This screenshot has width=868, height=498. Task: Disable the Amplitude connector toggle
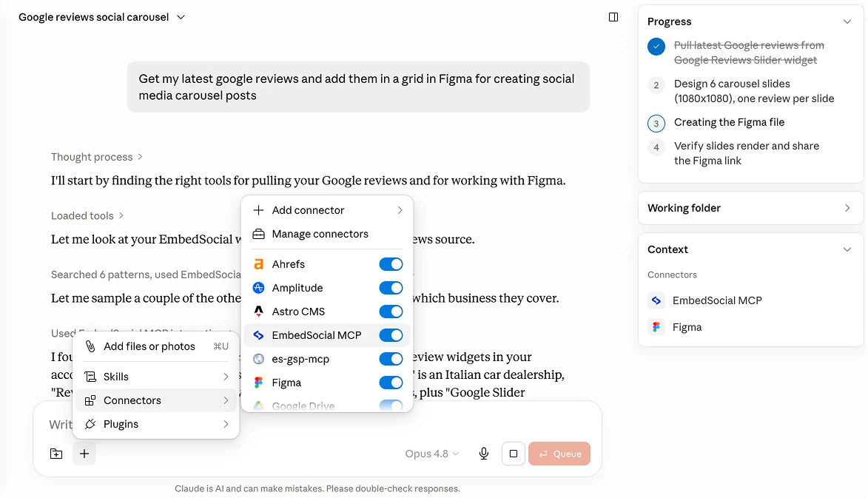[391, 288]
